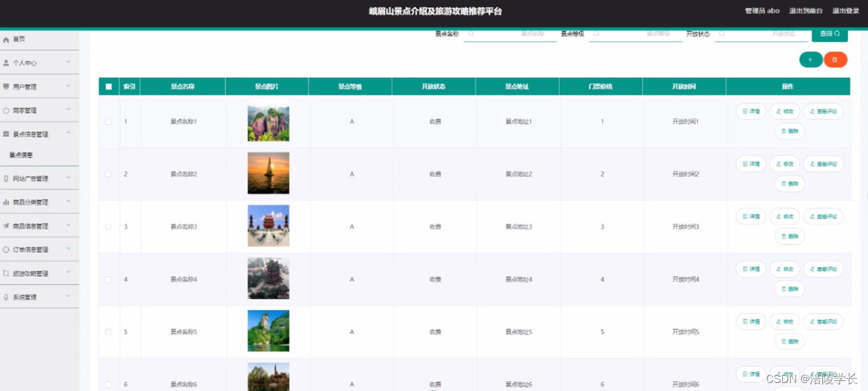Screen dimensions: 868x391
Task: Open 查看评论 for 景点名称4 row
Action: [x=823, y=269]
